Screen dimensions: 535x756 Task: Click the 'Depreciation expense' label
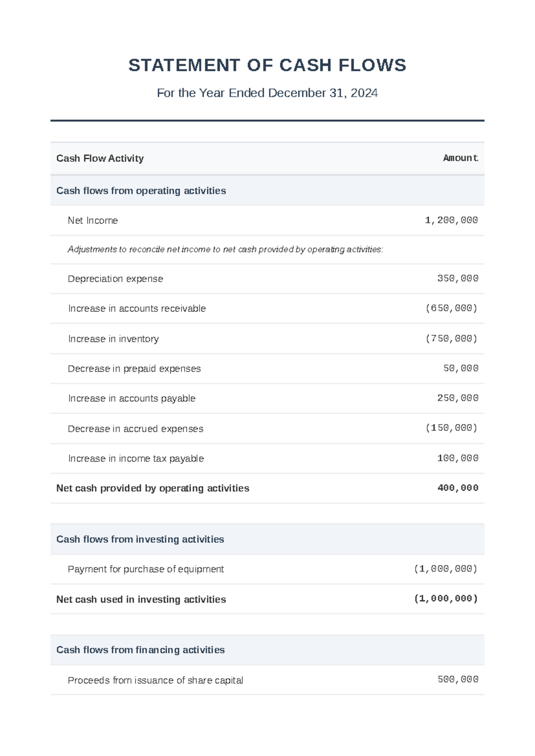point(115,279)
